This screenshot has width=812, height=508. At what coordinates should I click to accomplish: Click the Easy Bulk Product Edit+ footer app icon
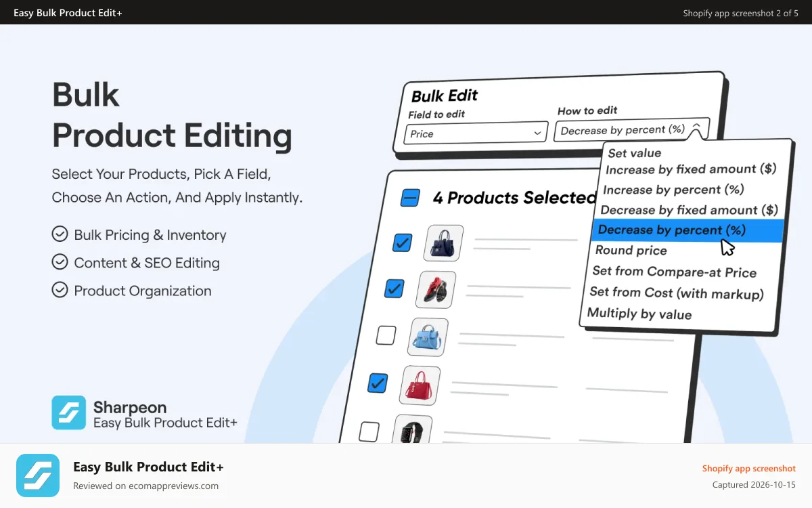[38, 475]
